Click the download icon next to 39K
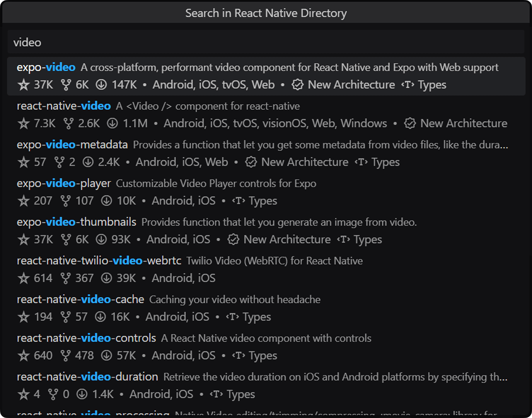The width and height of the screenshot is (532, 418). point(106,278)
